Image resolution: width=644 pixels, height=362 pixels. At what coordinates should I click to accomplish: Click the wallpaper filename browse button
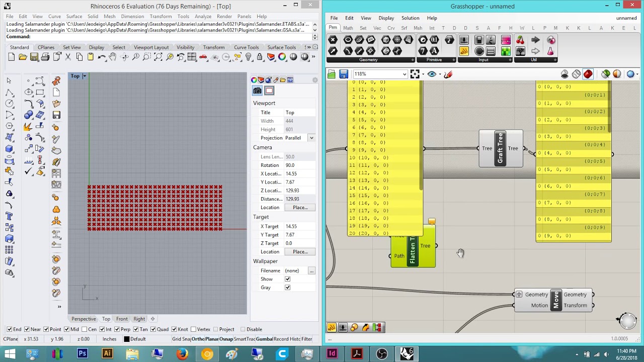coord(311,270)
